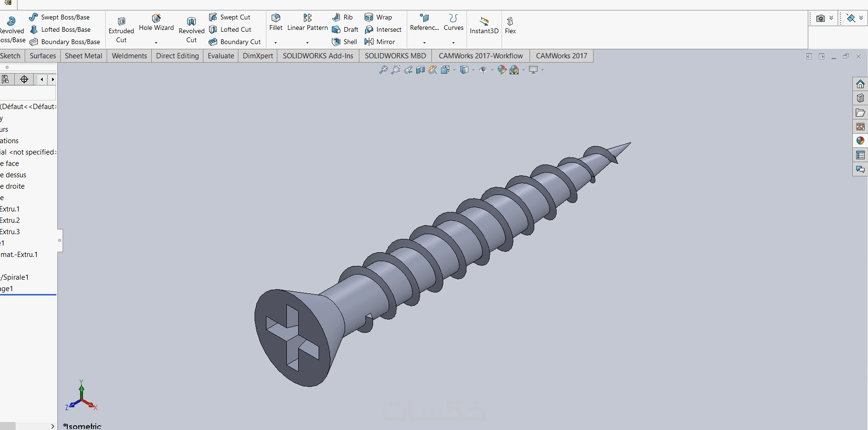Select Extru.2 in the feature tree

pyautogui.click(x=10, y=220)
